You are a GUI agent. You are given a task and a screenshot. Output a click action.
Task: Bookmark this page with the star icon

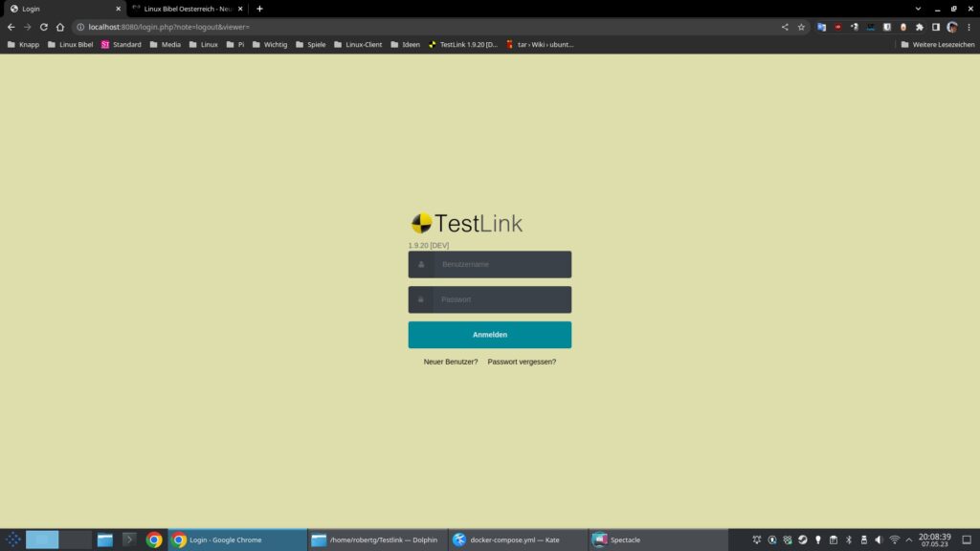pyautogui.click(x=801, y=27)
